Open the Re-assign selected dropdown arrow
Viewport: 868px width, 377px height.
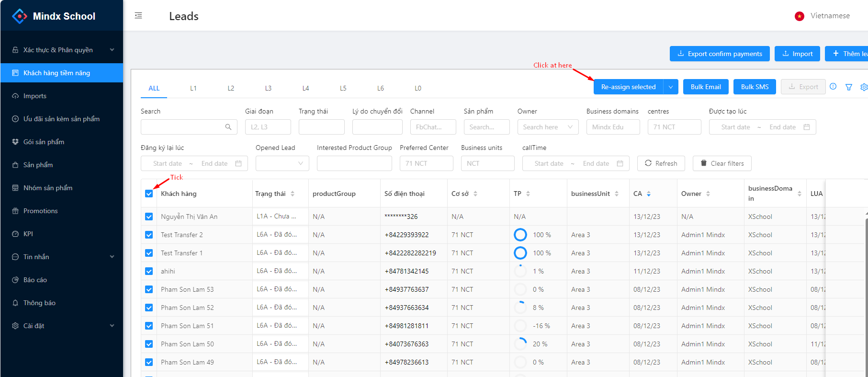tap(671, 87)
